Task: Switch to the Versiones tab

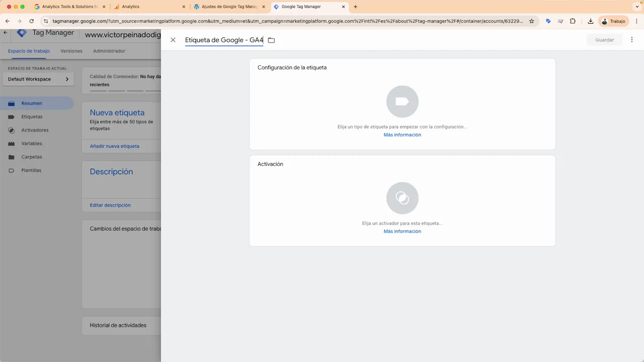Action: pos(71,51)
